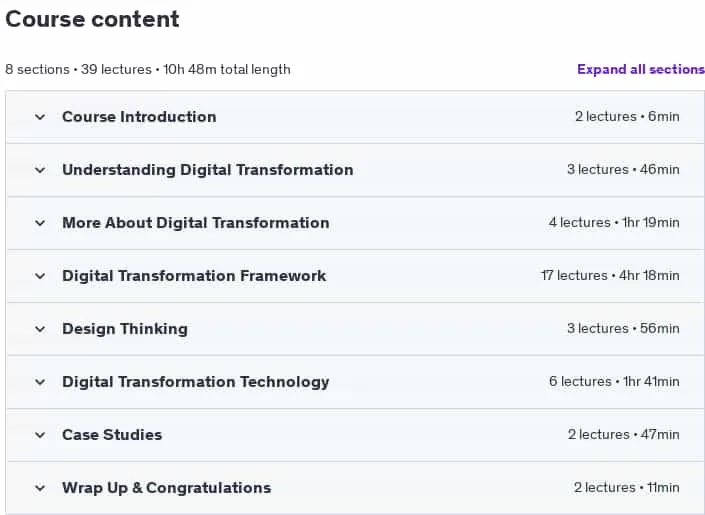Screen dimensions: 705x515
Task: Open the Course Introduction section title
Action: click(139, 117)
